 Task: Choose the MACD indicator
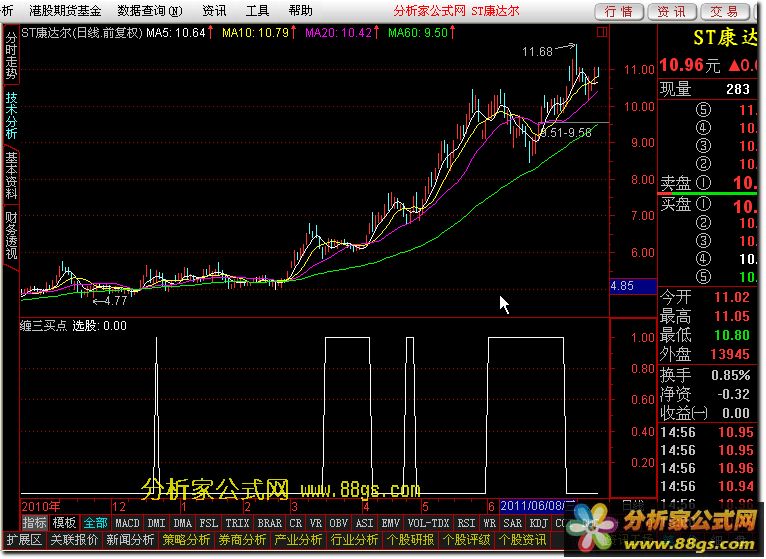tap(127, 523)
